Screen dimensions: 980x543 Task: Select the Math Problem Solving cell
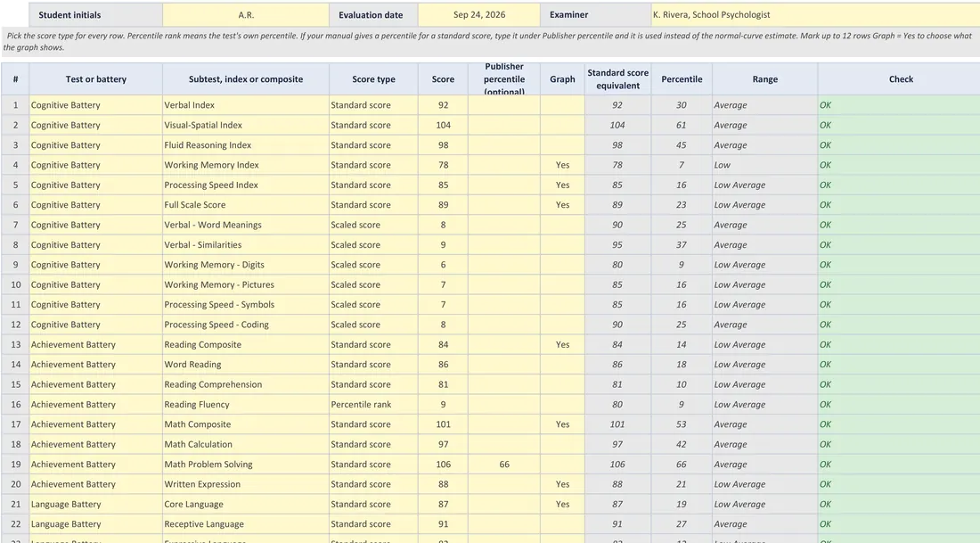246,465
